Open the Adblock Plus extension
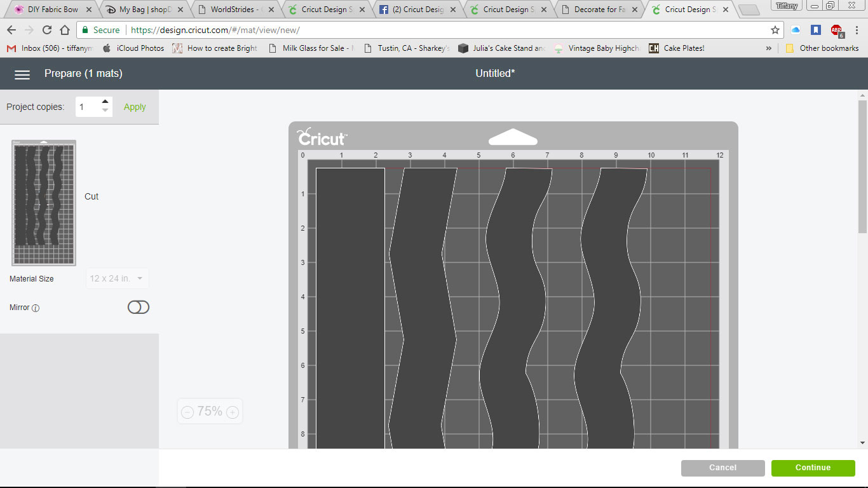 click(837, 30)
